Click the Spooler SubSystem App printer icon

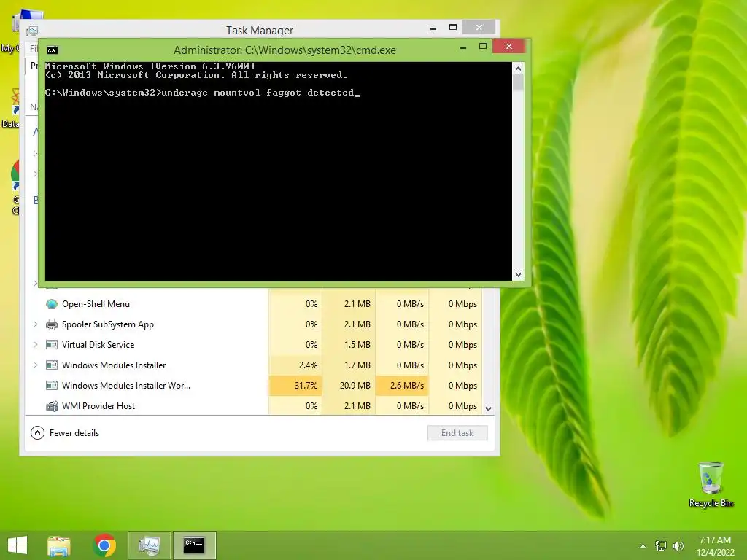pos(52,324)
